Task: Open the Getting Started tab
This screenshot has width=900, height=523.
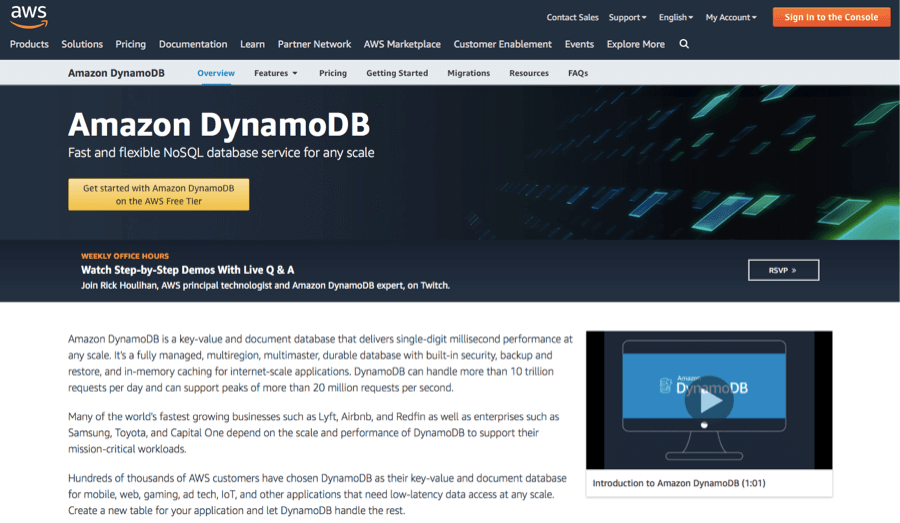Action: (x=397, y=73)
